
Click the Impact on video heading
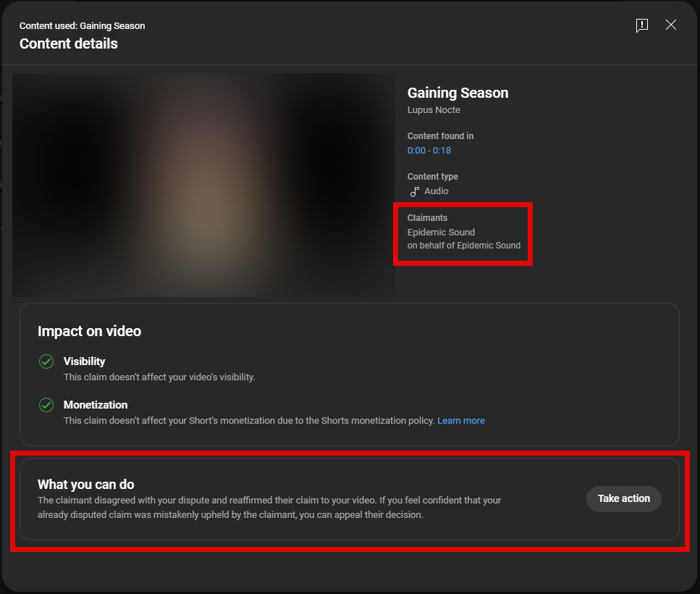[89, 331]
